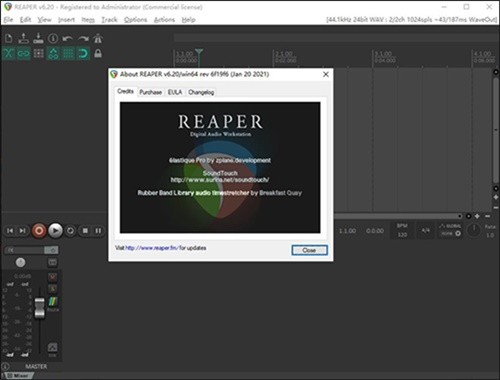Open the GLOBAL automation override selector

[x=450, y=230]
